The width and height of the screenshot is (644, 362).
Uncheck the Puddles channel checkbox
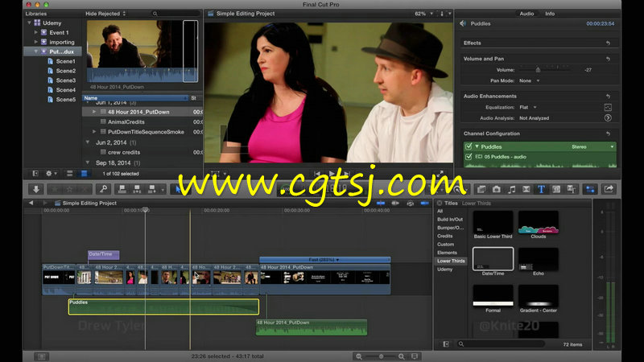coord(469,146)
